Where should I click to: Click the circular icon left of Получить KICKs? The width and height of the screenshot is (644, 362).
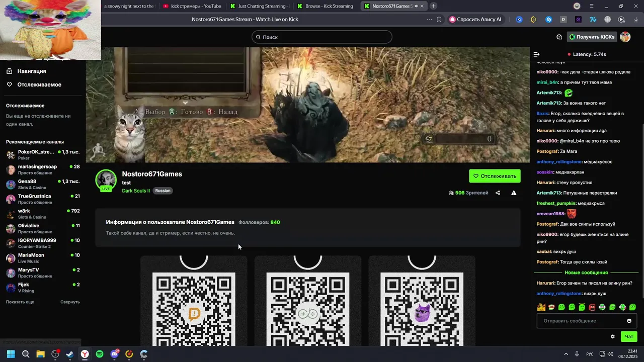[x=559, y=37]
